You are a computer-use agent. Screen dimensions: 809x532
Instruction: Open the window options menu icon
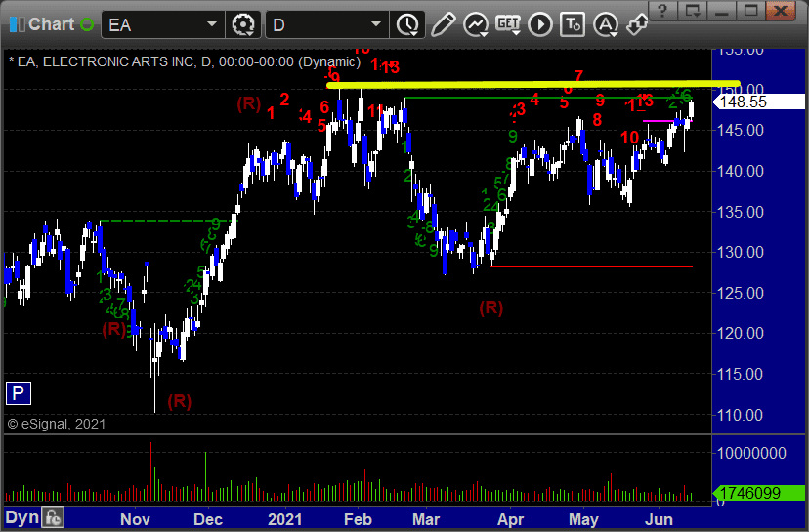click(x=693, y=10)
